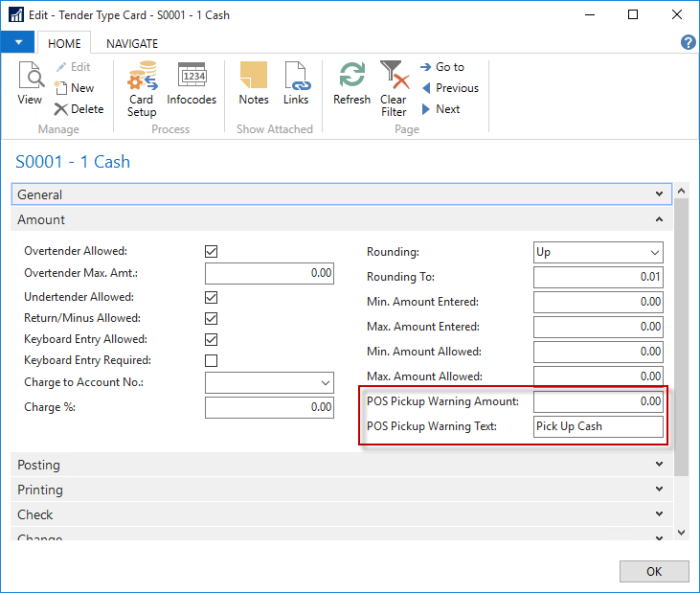Delete the record with the Delete button

click(79, 109)
